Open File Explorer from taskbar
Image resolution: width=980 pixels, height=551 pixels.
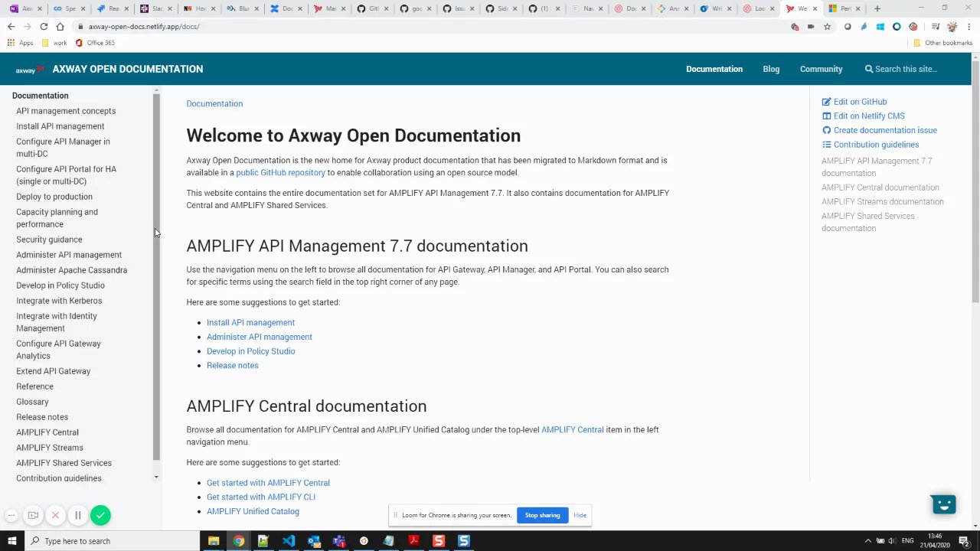tap(214, 541)
